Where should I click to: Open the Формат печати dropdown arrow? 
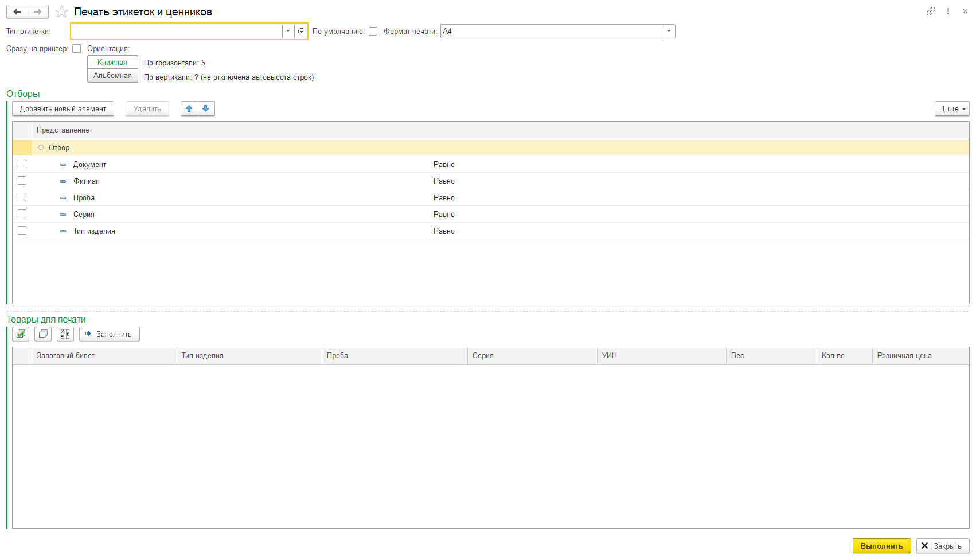(669, 31)
